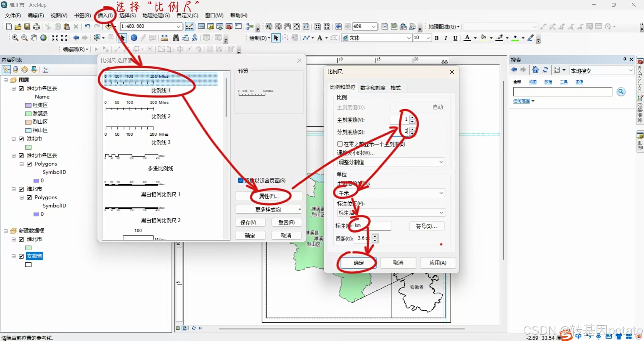Select the Zoom Out magnifier tool
Viewport: 644px width, 341px height.
coord(24,38)
